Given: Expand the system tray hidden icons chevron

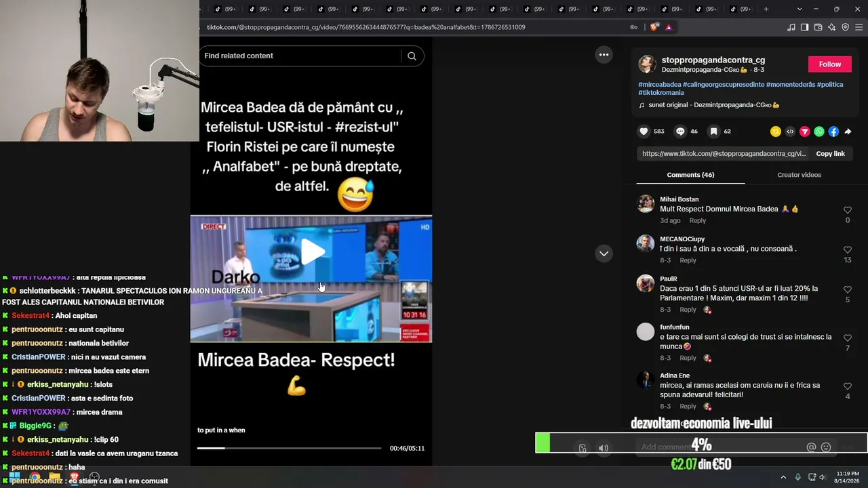Looking at the screenshot, I should (x=783, y=477).
